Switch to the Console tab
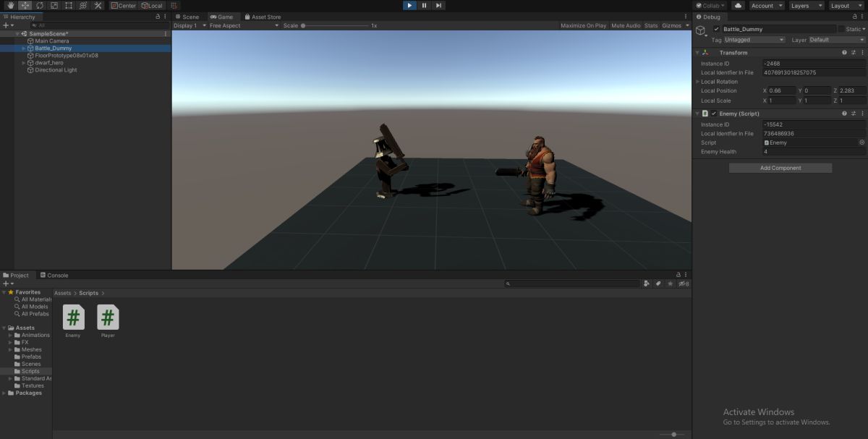Screen dimensions: 868x439 point(54,275)
